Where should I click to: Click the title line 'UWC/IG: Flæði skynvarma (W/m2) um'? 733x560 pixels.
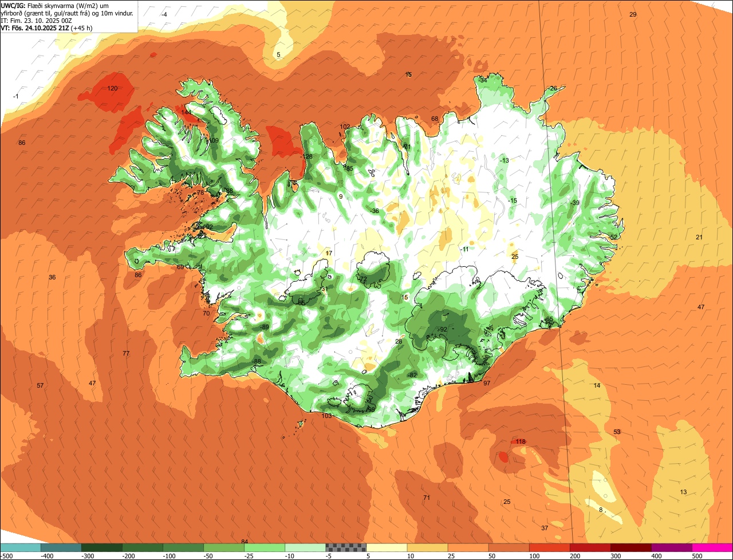pos(55,5)
